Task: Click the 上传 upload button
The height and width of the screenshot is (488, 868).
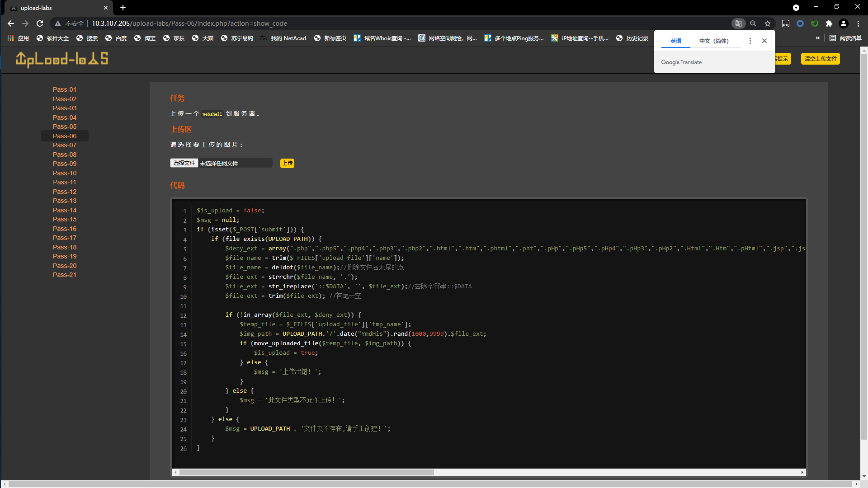Action: 287,163
